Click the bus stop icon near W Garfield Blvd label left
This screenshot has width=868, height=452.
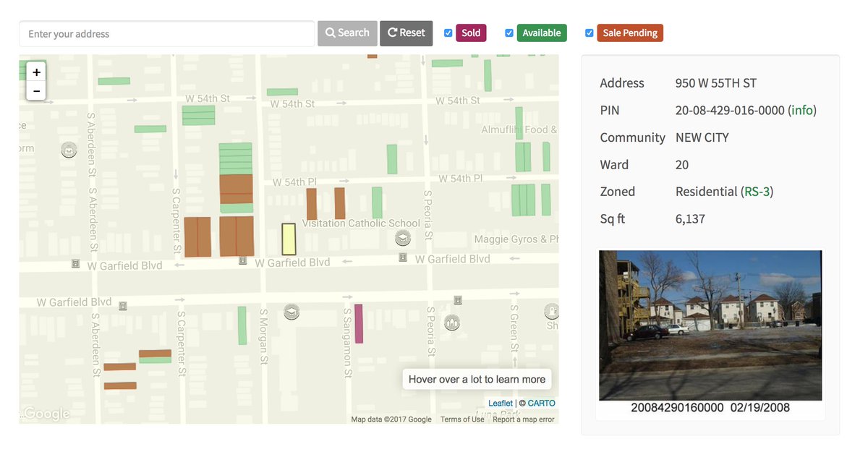(75, 265)
